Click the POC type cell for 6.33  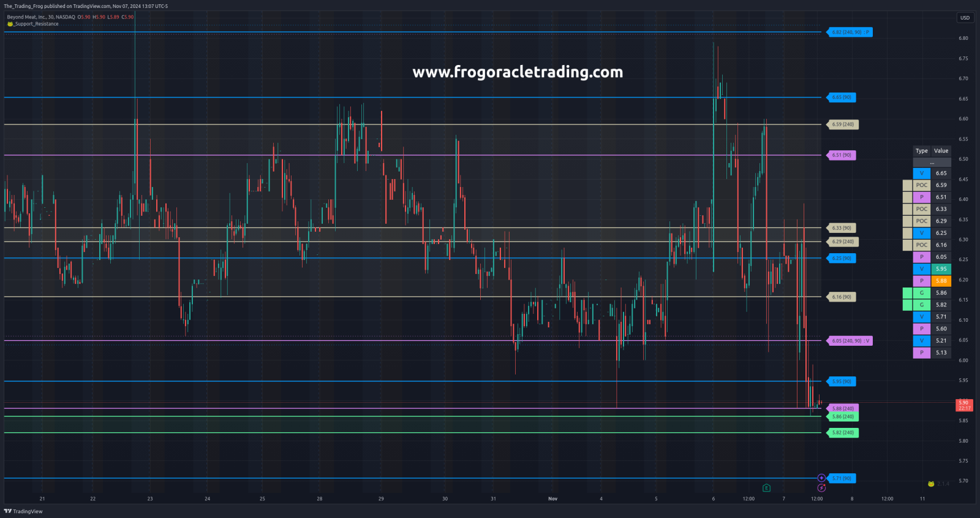[922, 209]
